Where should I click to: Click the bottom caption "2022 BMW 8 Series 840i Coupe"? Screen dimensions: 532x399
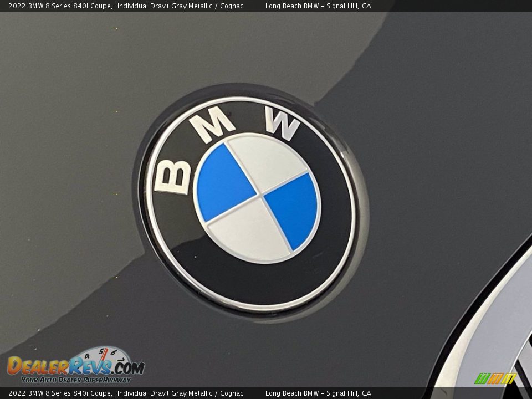coord(60,393)
